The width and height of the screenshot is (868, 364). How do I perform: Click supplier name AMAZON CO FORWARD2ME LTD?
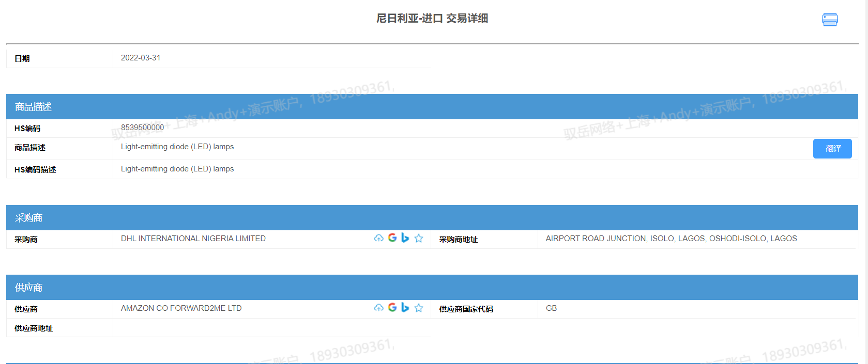point(181,308)
